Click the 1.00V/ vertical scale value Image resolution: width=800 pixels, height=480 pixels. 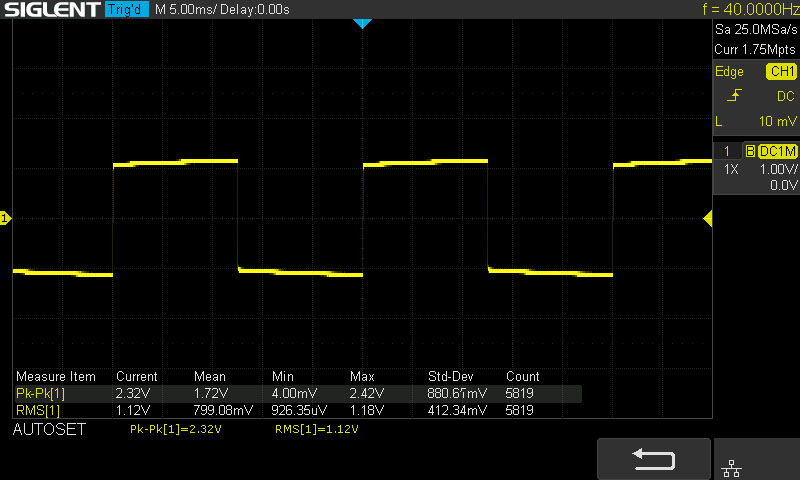point(779,169)
